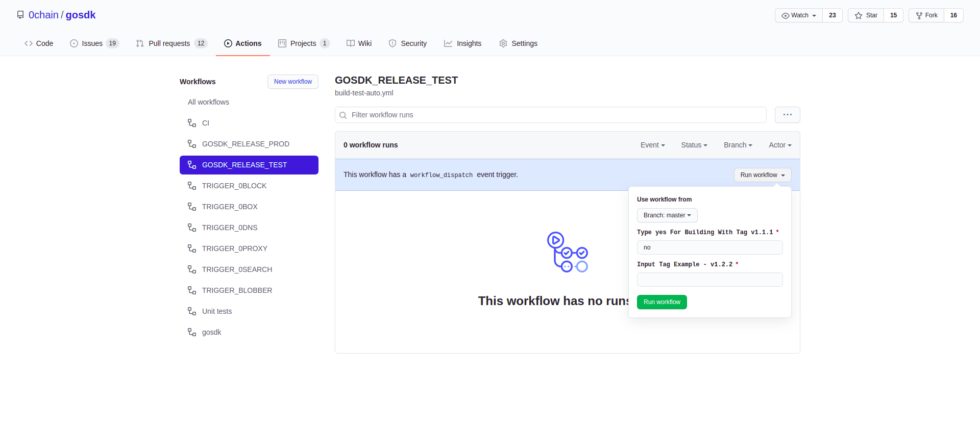Expand the Event filter dropdown
Viewport: 980px width, 425px height.
tap(652, 145)
